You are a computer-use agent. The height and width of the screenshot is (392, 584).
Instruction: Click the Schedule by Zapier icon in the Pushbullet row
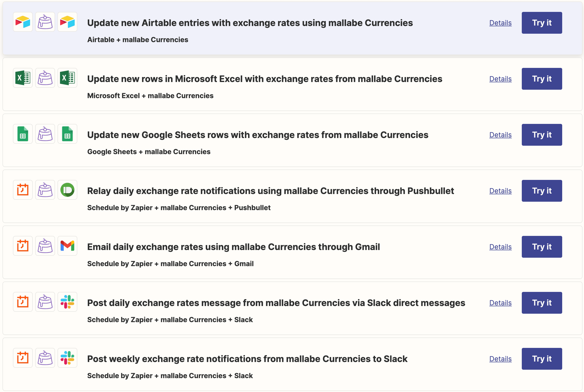pos(23,190)
